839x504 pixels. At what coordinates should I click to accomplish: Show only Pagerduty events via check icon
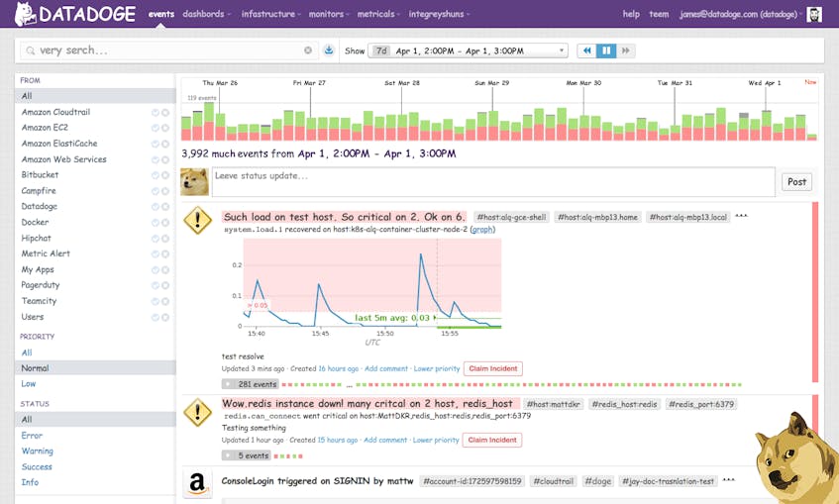156,286
